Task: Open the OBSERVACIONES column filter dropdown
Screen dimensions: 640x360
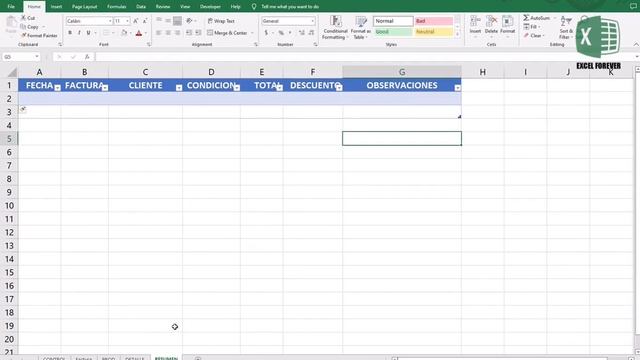Action: point(458,88)
